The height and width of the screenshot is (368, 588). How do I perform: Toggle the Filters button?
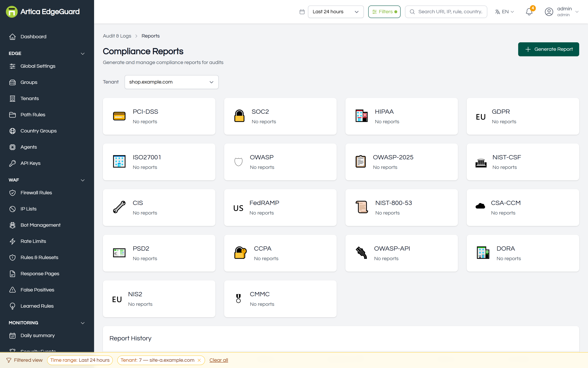384,12
